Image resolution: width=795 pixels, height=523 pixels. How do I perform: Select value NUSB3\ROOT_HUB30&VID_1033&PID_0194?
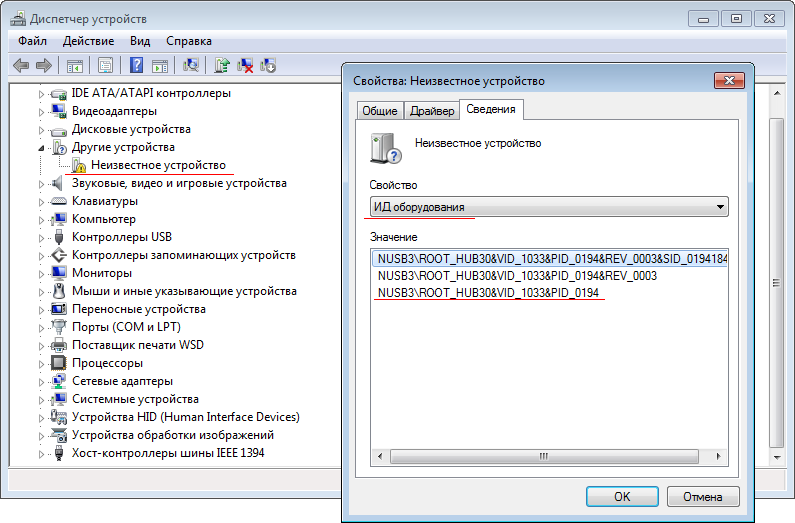tap(488, 293)
